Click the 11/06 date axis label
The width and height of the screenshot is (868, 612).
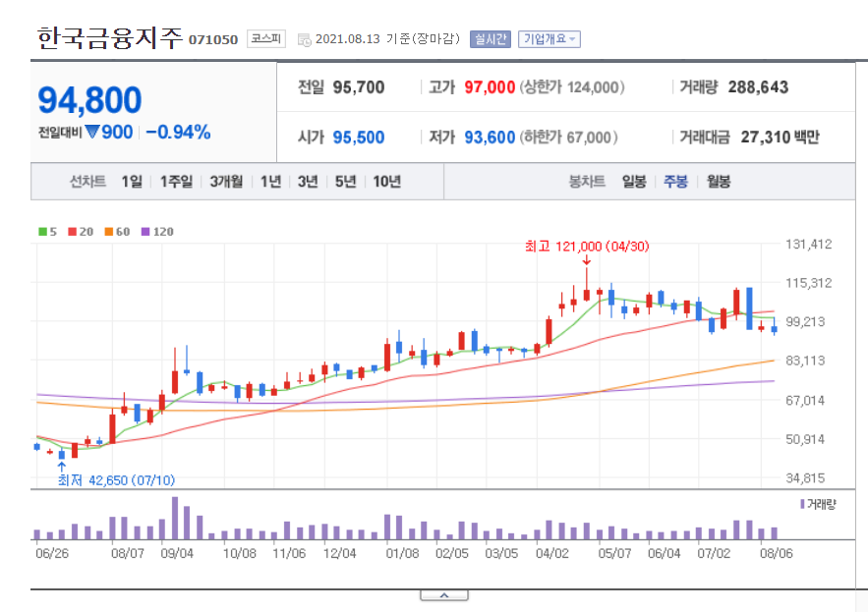tap(290, 553)
